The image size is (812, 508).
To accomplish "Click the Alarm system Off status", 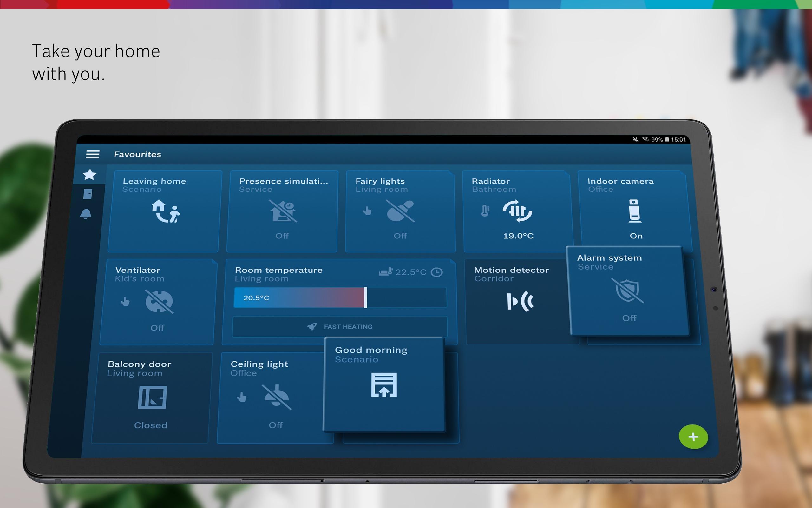I will [x=629, y=318].
